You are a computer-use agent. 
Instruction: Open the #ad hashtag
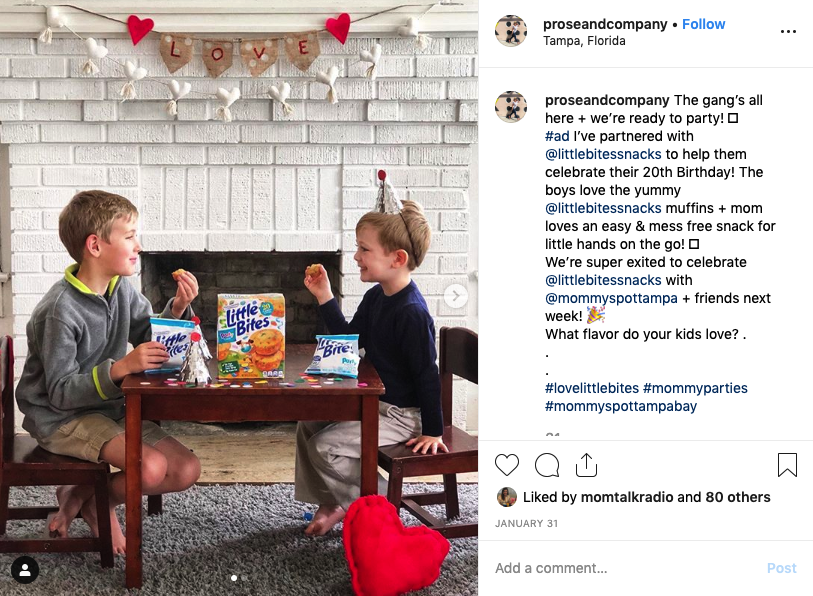click(x=557, y=136)
